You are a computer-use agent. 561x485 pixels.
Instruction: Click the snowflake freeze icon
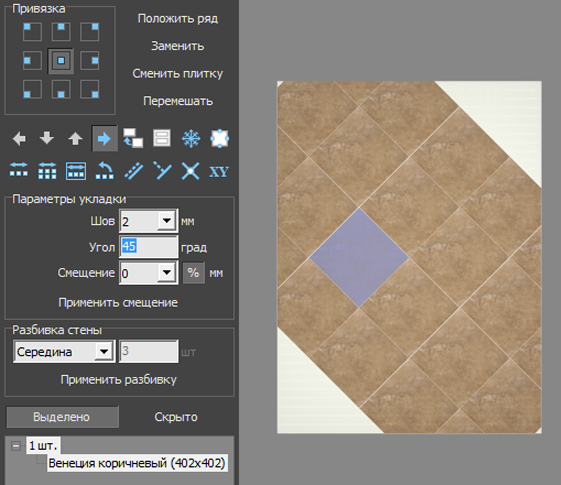[x=191, y=138]
